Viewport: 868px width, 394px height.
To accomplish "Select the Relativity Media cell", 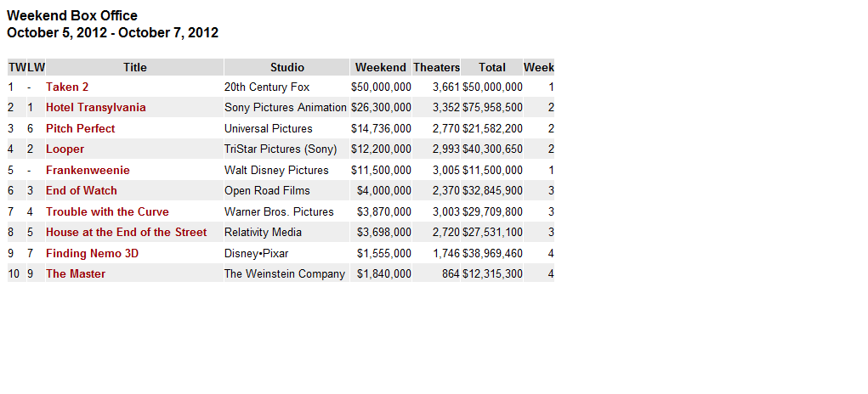I will 286,233.
